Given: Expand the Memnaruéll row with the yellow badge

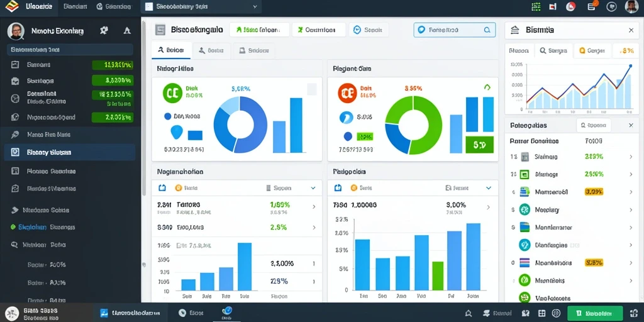Looking at the screenshot, I should tap(572, 192).
